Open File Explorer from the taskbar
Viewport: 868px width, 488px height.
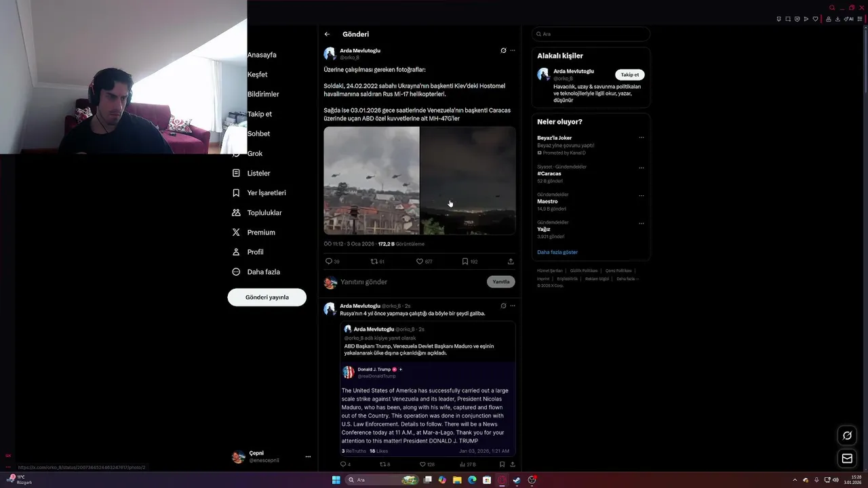pos(457,480)
